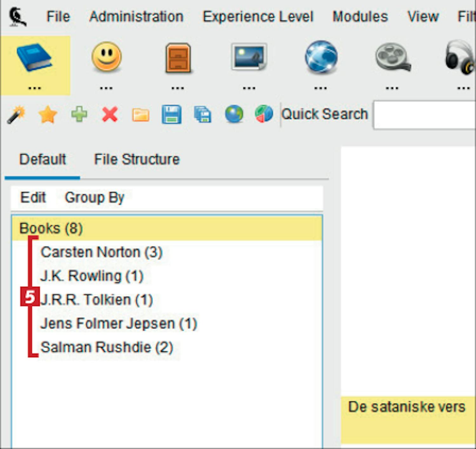Open the internet module globe icon

click(321, 57)
